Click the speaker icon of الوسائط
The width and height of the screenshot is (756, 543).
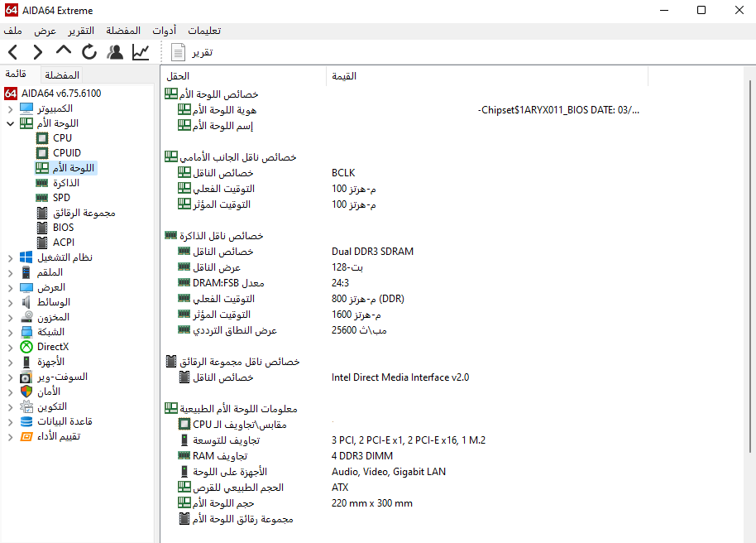26,302
